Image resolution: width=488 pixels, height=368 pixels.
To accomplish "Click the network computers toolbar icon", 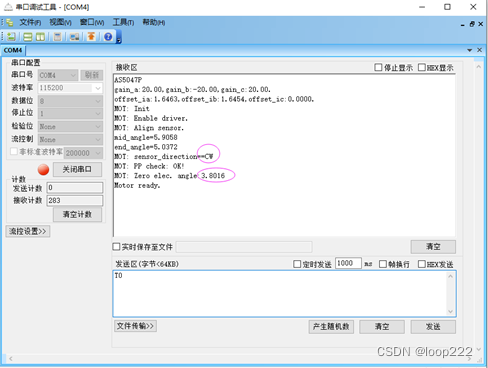I will 75,37.
